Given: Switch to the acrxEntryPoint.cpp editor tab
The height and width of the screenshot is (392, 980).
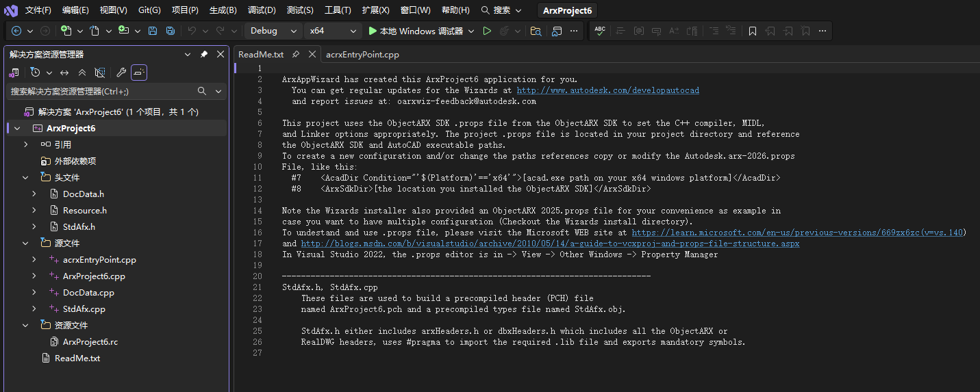Looking at the screenshot, I should [362, 55].
